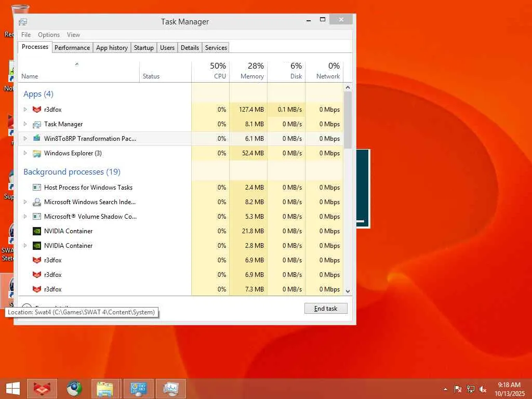Click the Task Manager taskbar icon
This screenshot has width=532, height=399.
click(170, 389)
